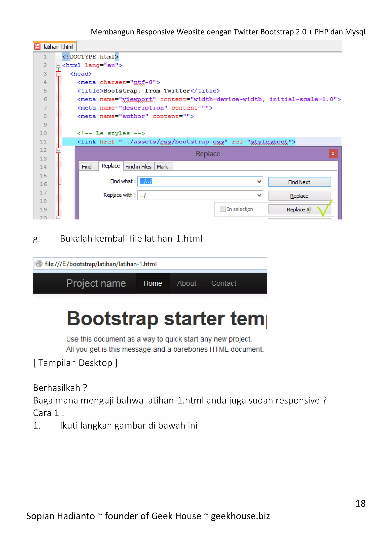Open the Find in Files tab
Viewport: 392px width, 555px height.
click(x=138, y=167)
